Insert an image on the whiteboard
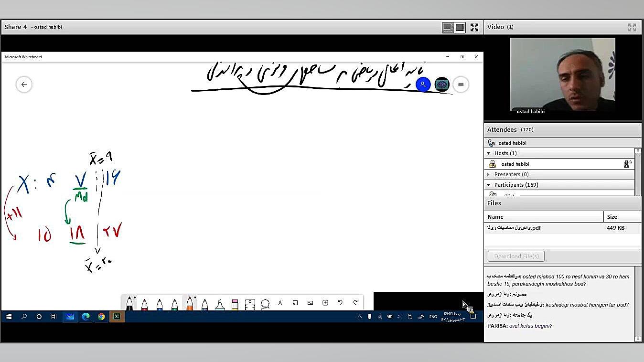644x362 pixels. [x=310, y=303]
